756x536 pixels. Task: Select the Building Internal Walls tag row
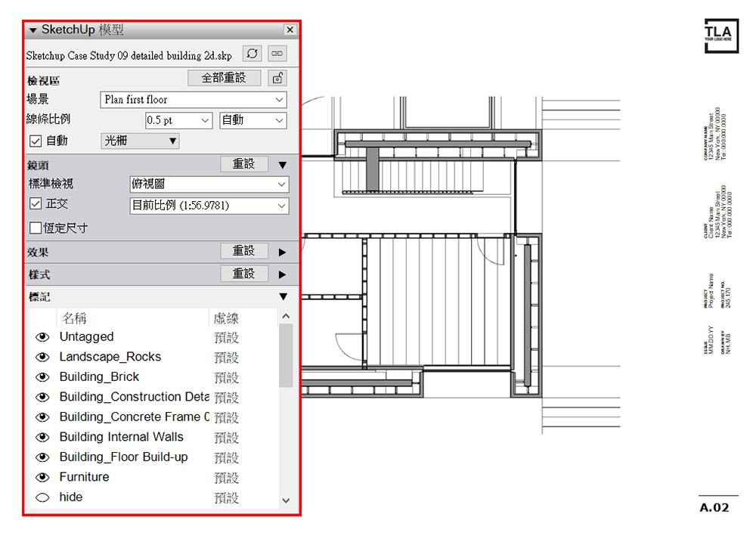point(122,437)
